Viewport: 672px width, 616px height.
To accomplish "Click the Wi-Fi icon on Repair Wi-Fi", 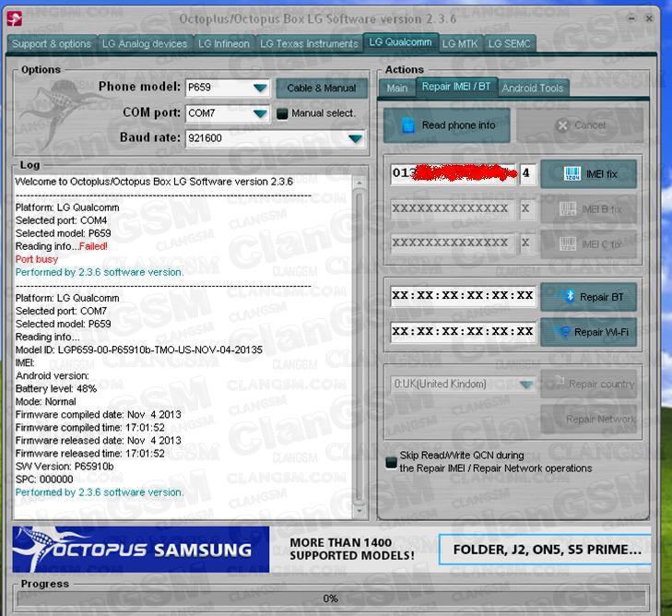I will click(564, 332).
